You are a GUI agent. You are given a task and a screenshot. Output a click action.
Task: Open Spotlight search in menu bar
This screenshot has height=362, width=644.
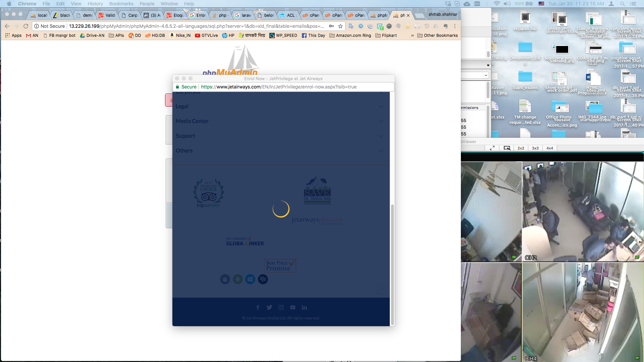click(x=623, y=4)
